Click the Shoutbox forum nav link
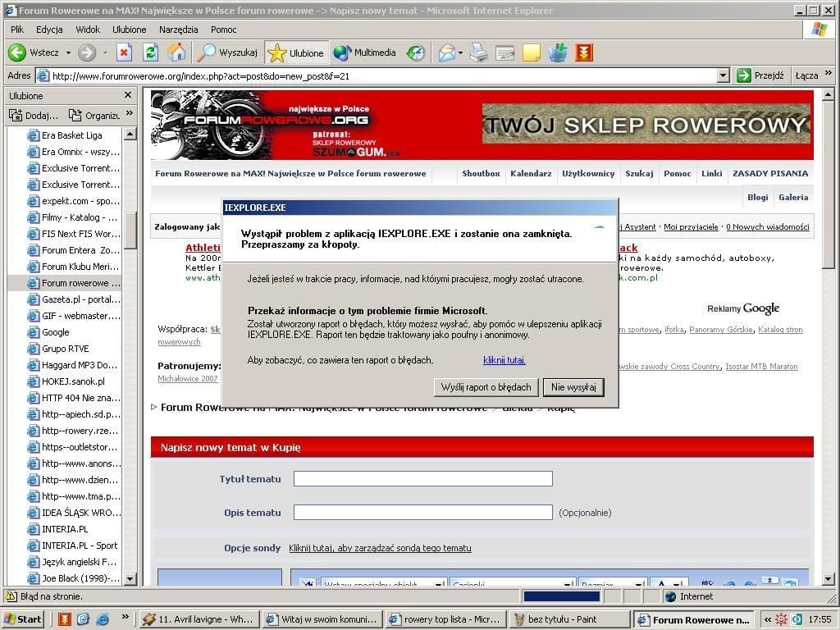 point(481,174)
